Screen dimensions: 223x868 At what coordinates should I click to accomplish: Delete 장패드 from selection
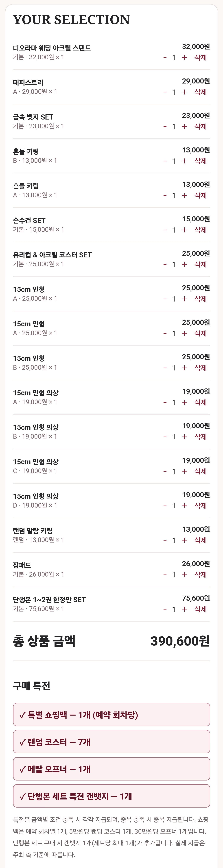point(200,575)
